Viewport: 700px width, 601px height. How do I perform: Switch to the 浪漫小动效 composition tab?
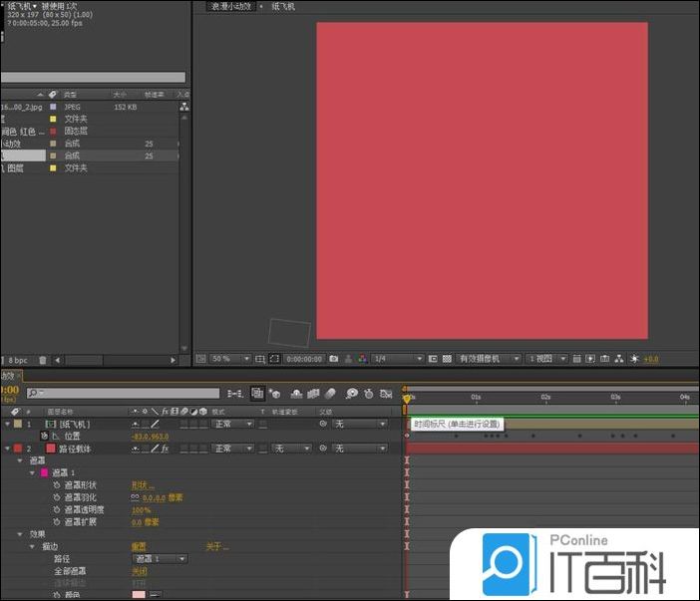(231, 6)
